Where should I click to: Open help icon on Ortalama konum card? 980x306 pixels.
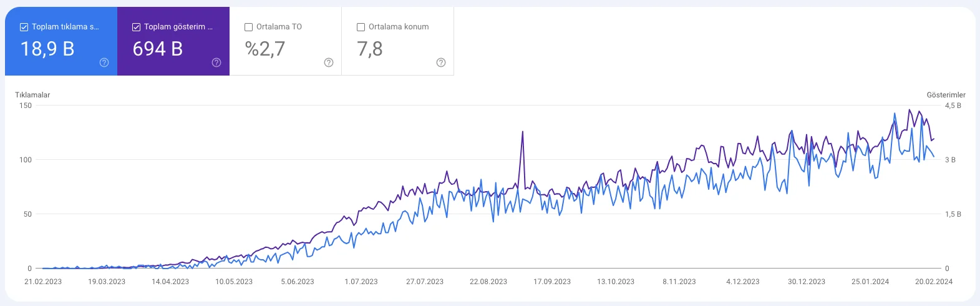pyautogui.click(x=441, y=62)
